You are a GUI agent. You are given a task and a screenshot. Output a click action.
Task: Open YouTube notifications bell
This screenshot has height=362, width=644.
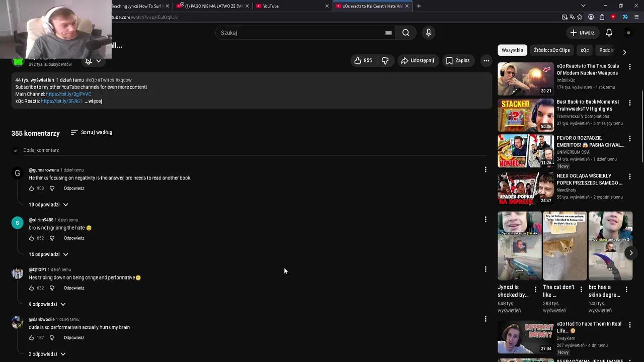(x=609, y=33)
